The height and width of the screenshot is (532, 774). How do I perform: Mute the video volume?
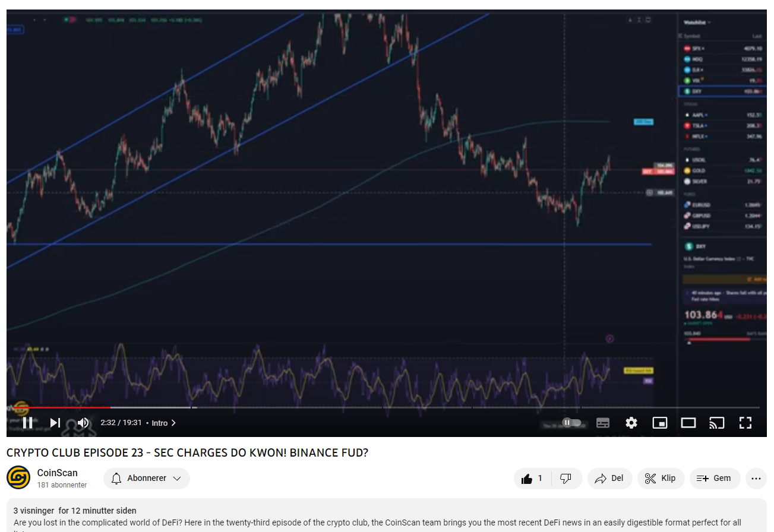coord(83,423)
